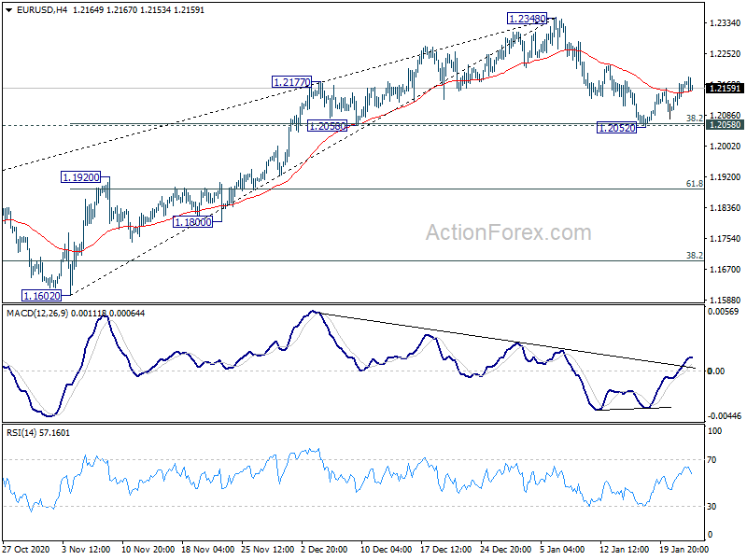747x560 pixels.
Task: Select the 1.16020 bottom price label
Action: [x=42, y=296]
